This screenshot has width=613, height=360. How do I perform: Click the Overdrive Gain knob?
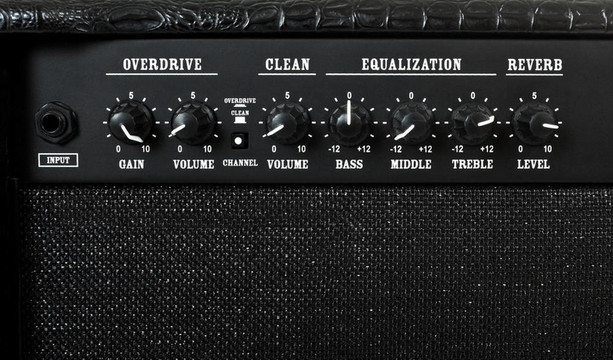pyautogui.click(x=131, y=122)
